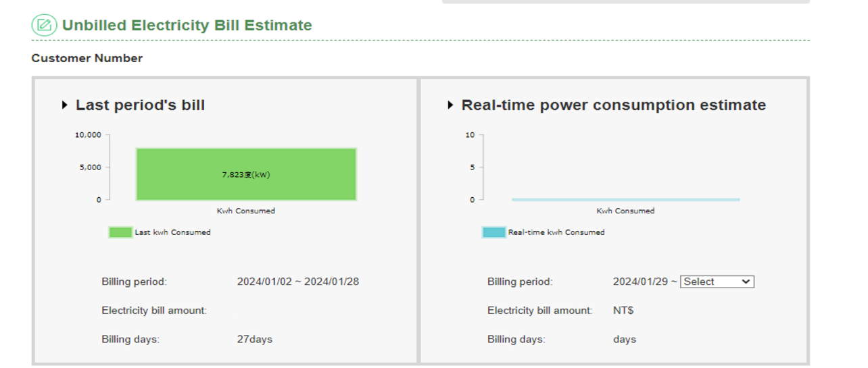The width and height of the screenshot is (868, 368).
Task: Click the triangle beside Real-time power consumption estimate
Action: (x=451, y=105)
